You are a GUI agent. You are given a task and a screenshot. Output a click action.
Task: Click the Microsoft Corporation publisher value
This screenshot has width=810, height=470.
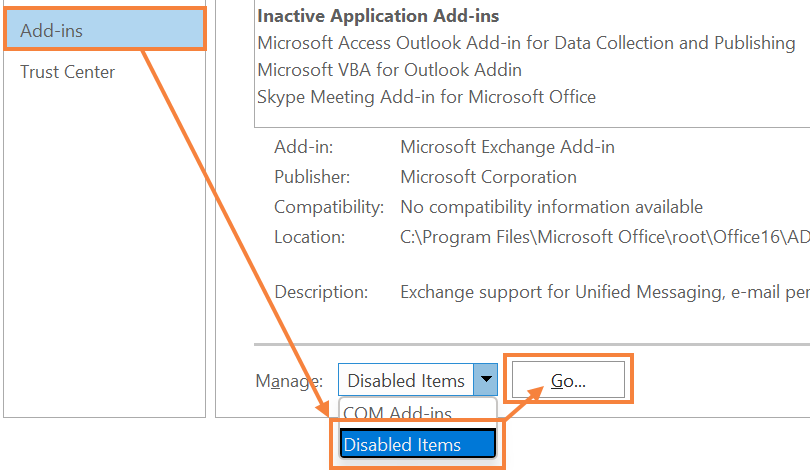pyautogui.click(x=488, y=177)
